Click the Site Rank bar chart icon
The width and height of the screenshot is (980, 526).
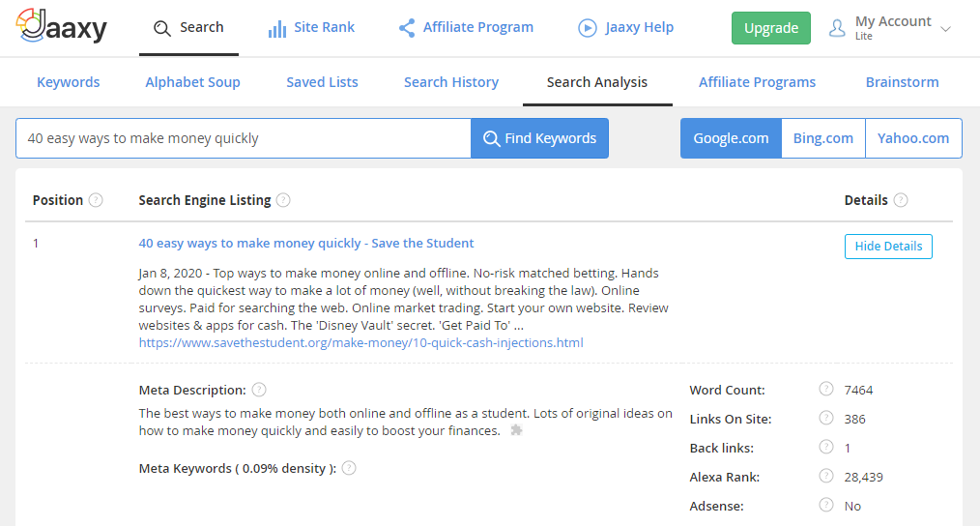(x=276, y=28)
